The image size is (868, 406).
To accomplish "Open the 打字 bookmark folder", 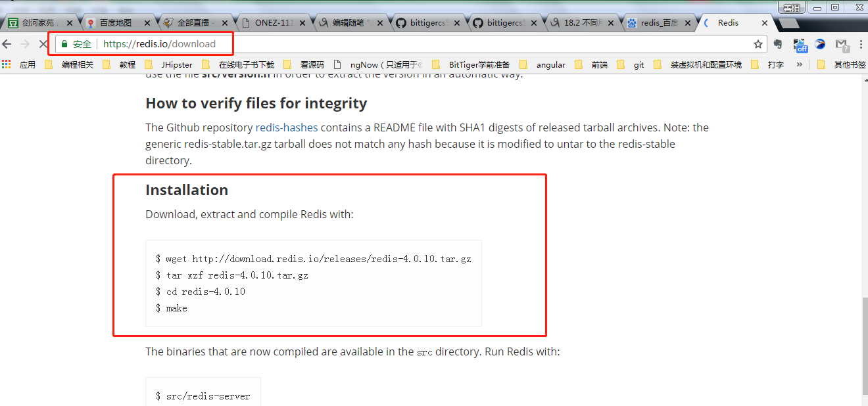I will click(767, 64).
